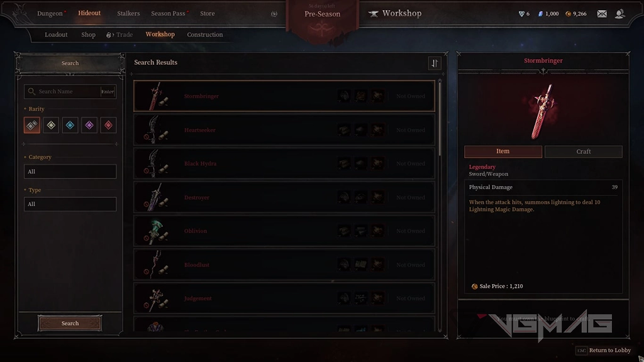
Task: Click the sort order icon in Search Results
Action: (x=435, y=63)
